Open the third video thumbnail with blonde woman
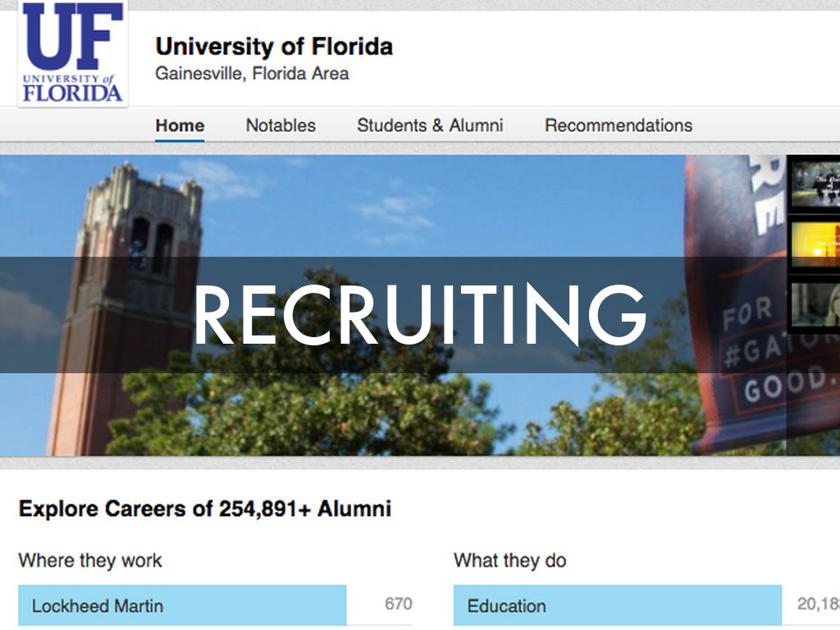 814,304
